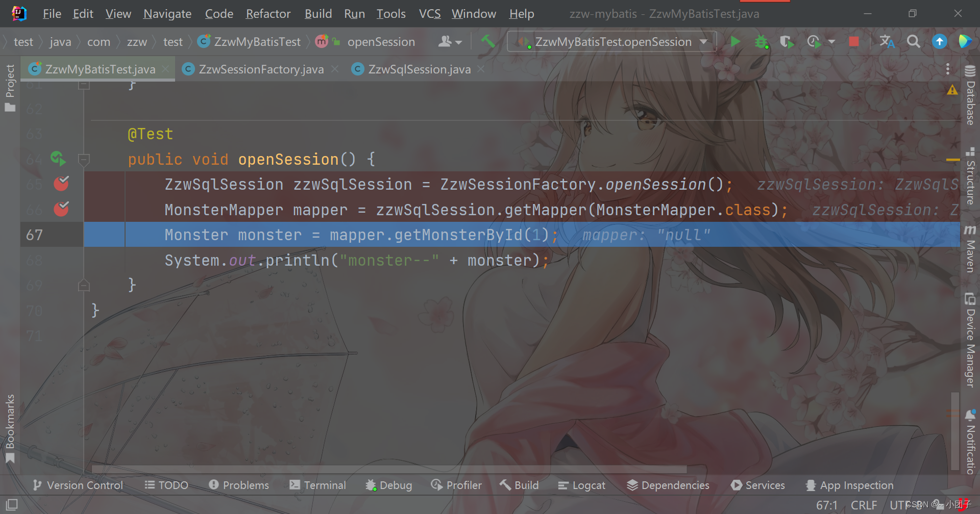Open the bottom Build tool window
Screen dimensions: 980x514
(519, 485)
